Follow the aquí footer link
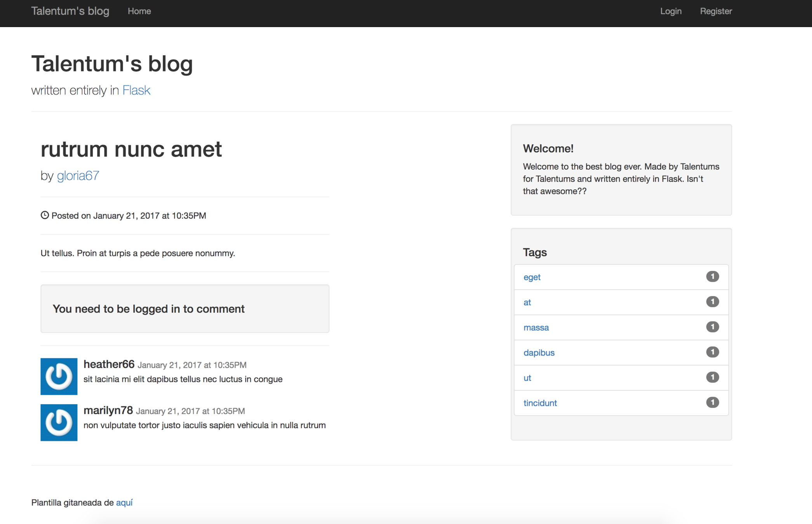The width and height of the screenshot is (812, 524). [x=124, y=502]
